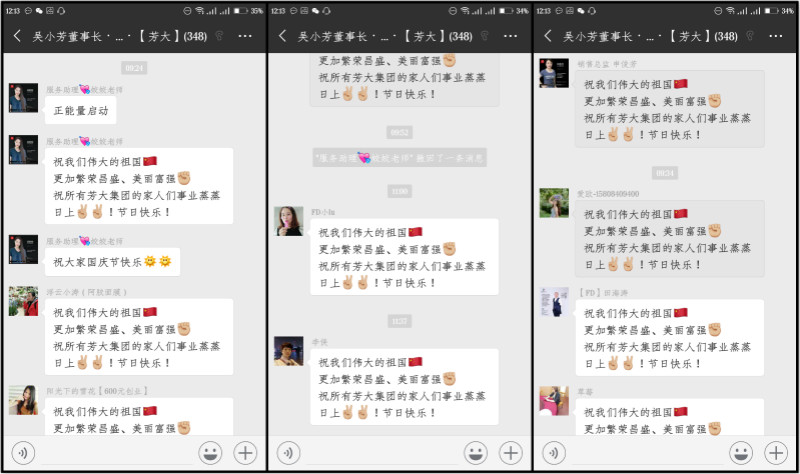Expand the plus more-functions panel in the right chat
This screenshot has width=800, height=474.
777,452
